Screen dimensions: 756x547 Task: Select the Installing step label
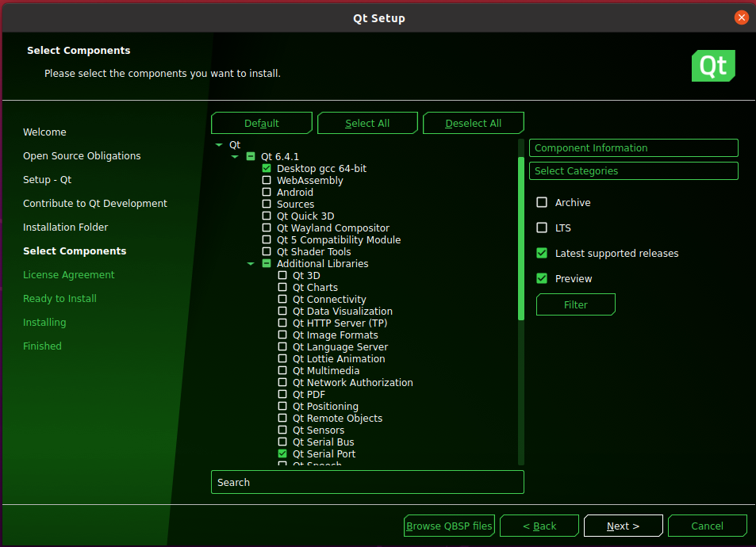pos(44,322)
